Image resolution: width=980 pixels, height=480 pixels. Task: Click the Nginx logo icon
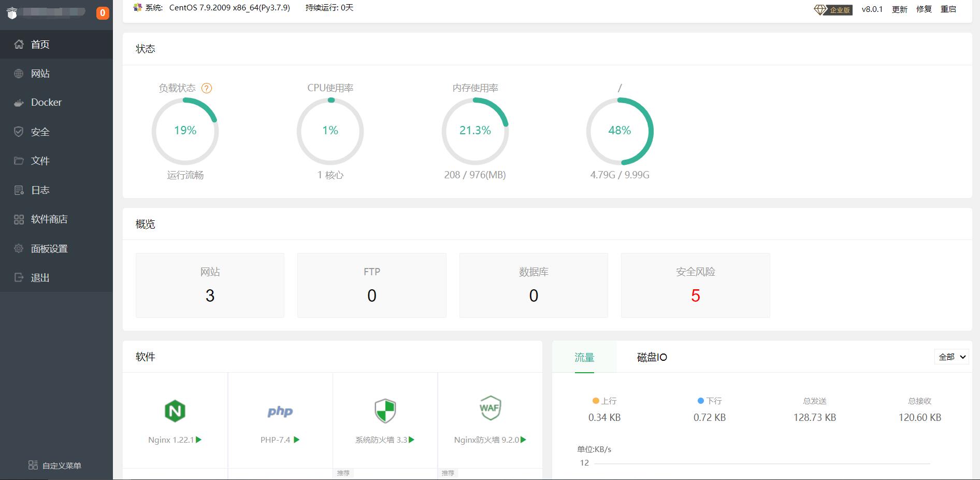point(175,411)
